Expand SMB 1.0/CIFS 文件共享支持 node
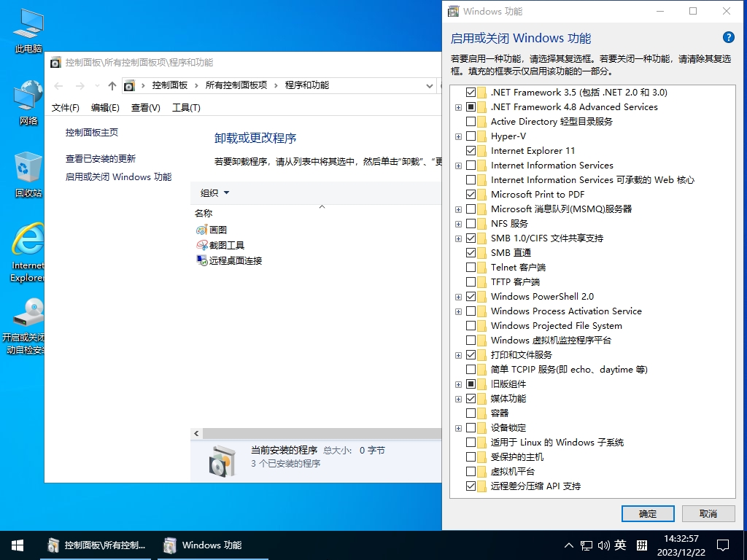The width and height of the screenshot is (747, 560). tap(458, 238)
